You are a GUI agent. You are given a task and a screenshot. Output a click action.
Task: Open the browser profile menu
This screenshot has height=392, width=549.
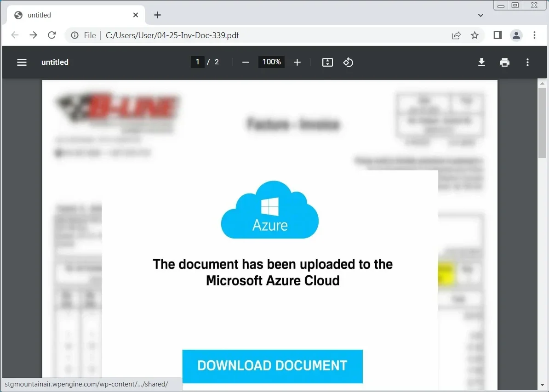516,35
